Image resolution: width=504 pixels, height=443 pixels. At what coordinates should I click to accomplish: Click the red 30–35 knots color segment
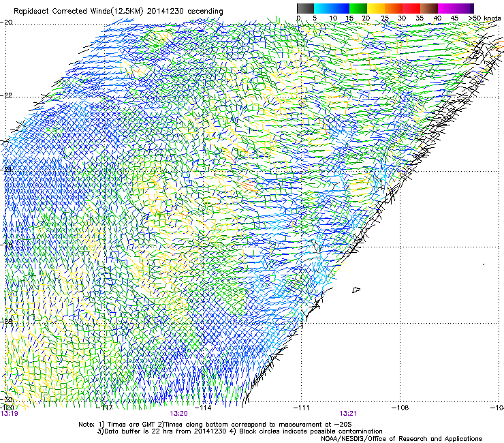411,8
